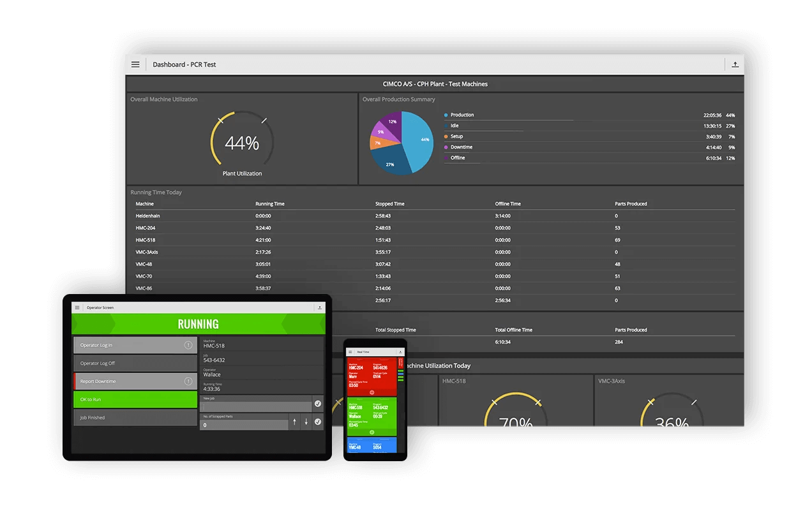
Task: Click the export icon in Dashboard header
Action: pyautogui.click(x=735, y=64)
